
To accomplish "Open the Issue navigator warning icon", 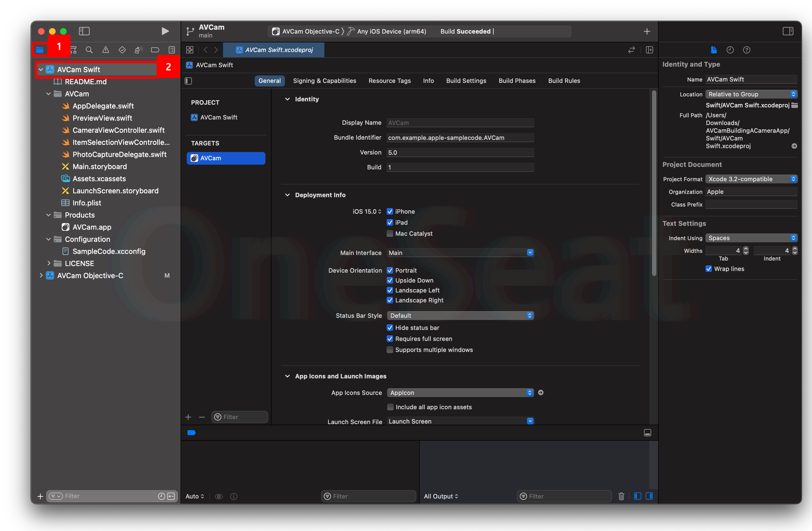I will tap(106, 50).
